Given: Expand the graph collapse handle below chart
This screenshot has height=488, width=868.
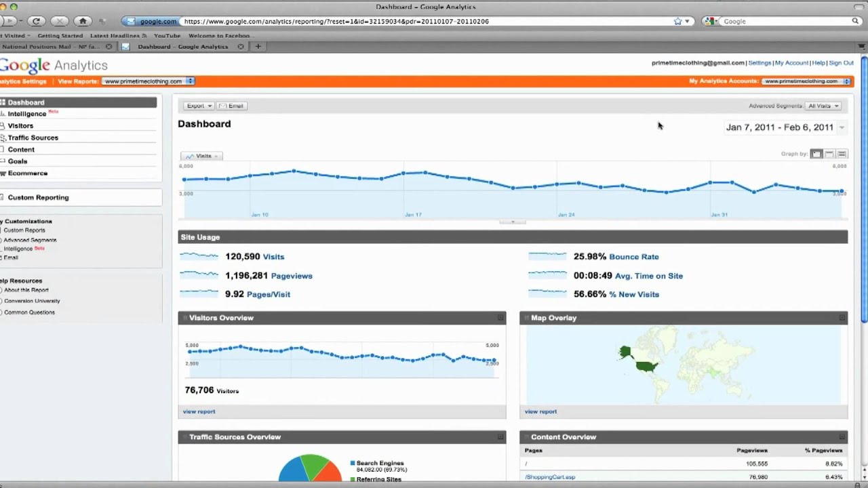Looking at the screenshot, I should pos(513,222).
